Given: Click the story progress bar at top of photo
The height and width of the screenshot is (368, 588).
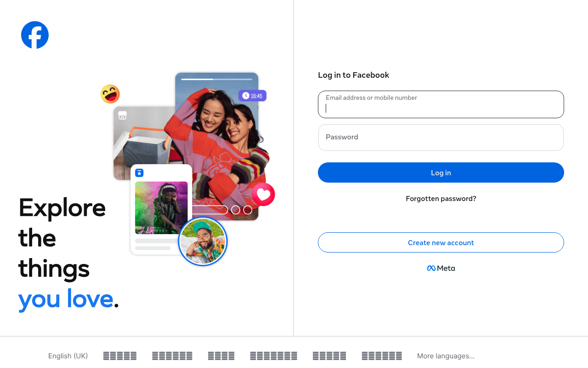Looking at the screenshot, I should [x=217, y=79].
